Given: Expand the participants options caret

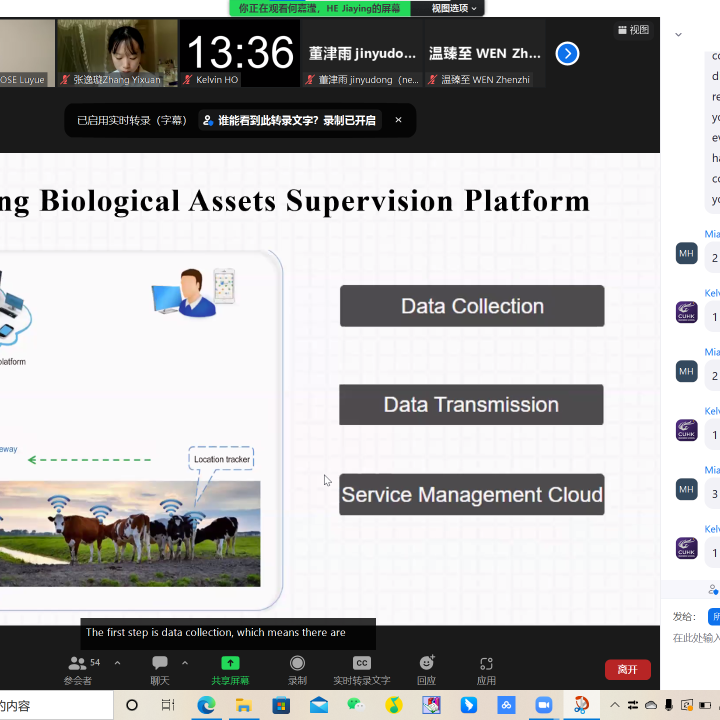Looking at the screenshot, I should [x=117, y=662].
